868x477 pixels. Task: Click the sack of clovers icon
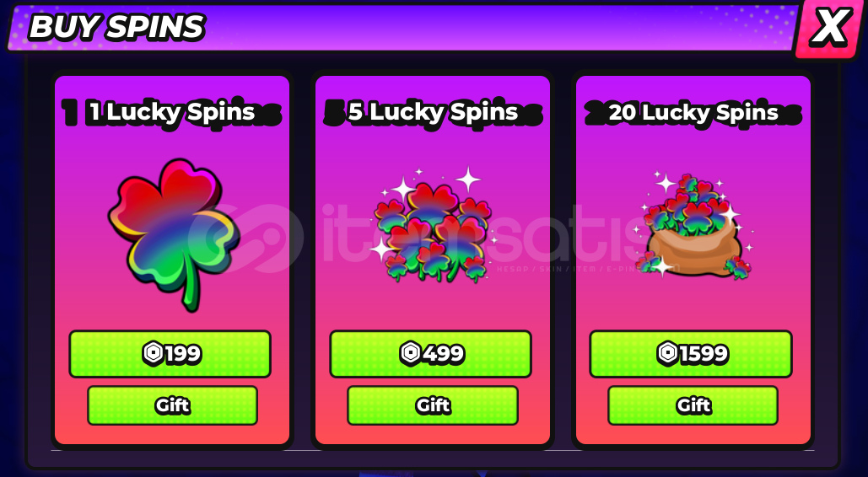click(695, 225)
